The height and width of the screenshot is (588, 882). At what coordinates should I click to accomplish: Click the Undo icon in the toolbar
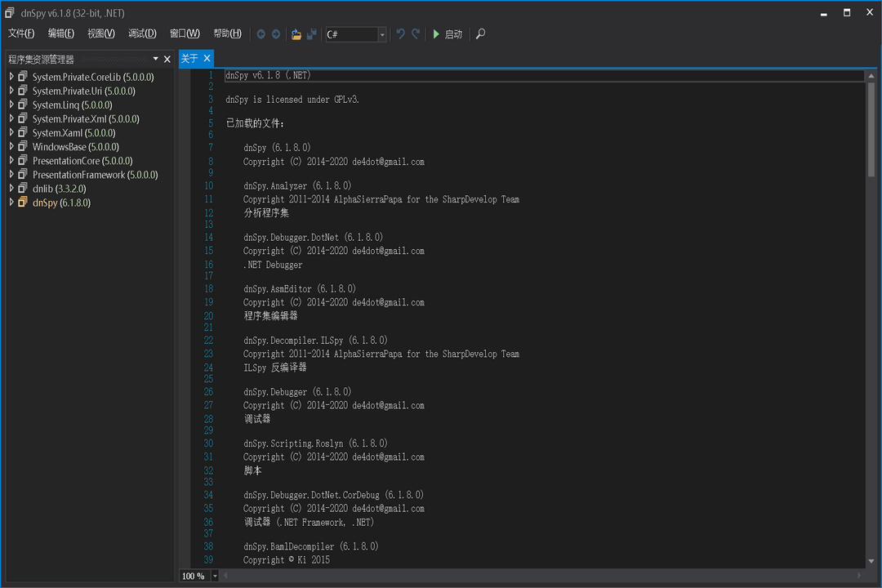point(399,33)
